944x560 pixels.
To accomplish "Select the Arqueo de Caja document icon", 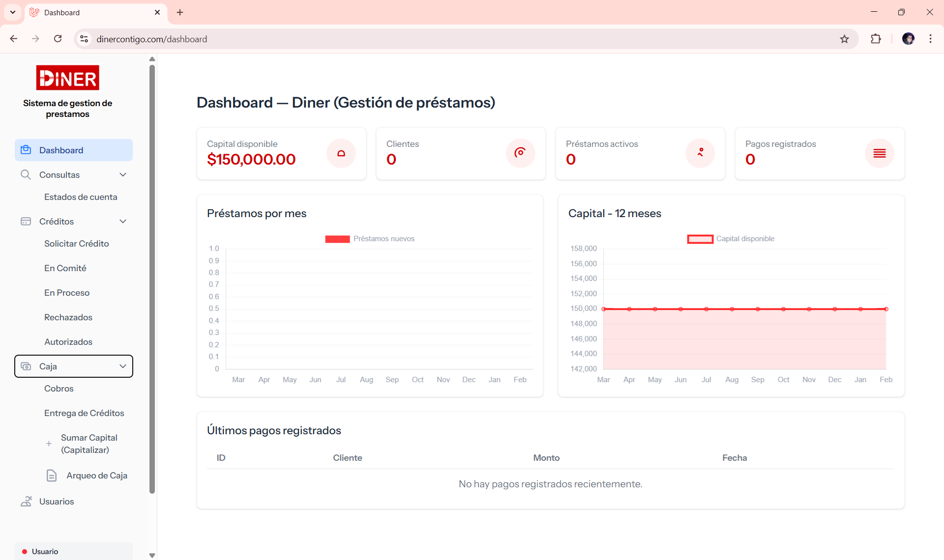I will tap(52, 475).
